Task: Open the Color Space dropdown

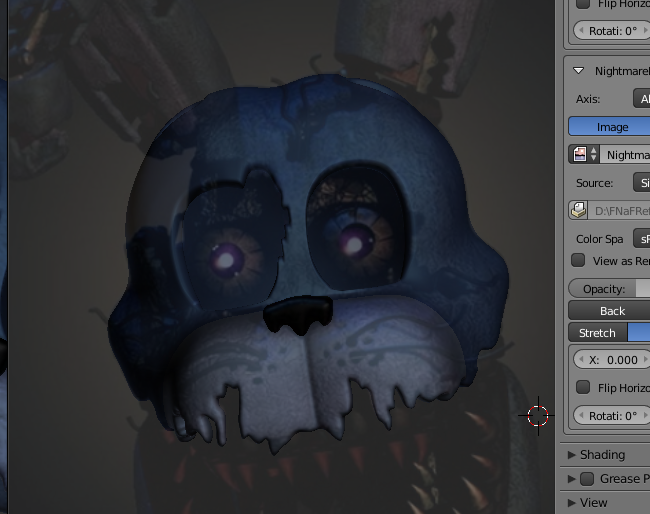Action: 642,239
